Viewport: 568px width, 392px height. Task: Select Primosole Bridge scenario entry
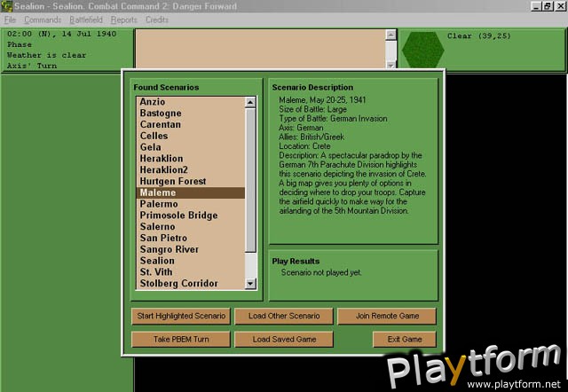click(x=177, y=216)
